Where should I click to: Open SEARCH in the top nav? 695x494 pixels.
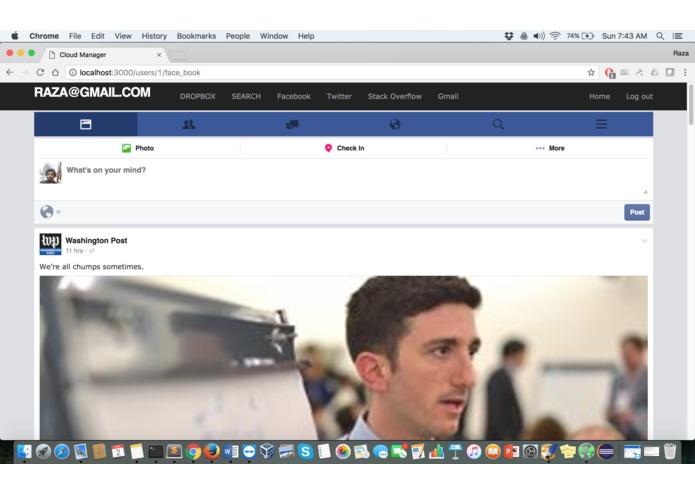coord(246,97)
